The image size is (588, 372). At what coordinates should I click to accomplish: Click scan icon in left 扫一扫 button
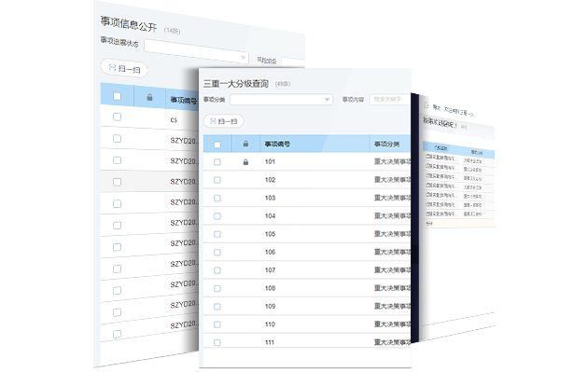[x=112, y=67]
